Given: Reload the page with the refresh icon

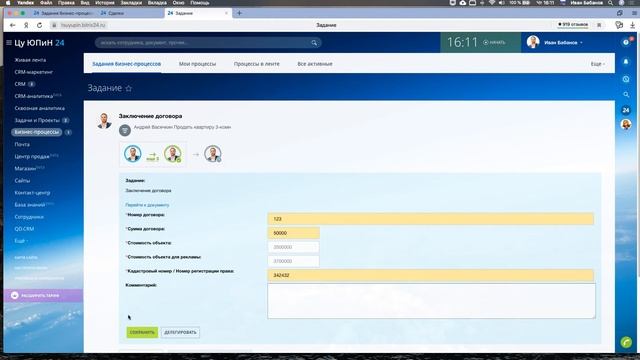Looking at the screenshot, I should [x=40, y=25].
